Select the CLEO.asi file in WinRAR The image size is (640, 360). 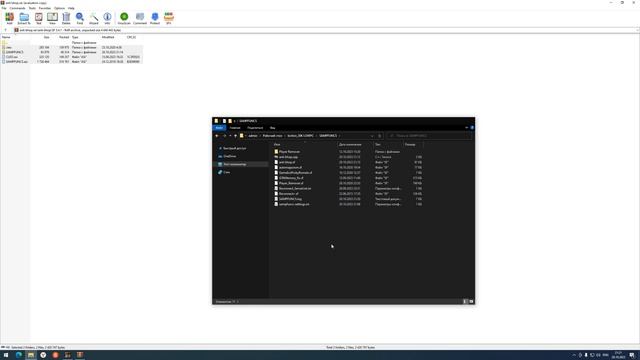point(71,57)
